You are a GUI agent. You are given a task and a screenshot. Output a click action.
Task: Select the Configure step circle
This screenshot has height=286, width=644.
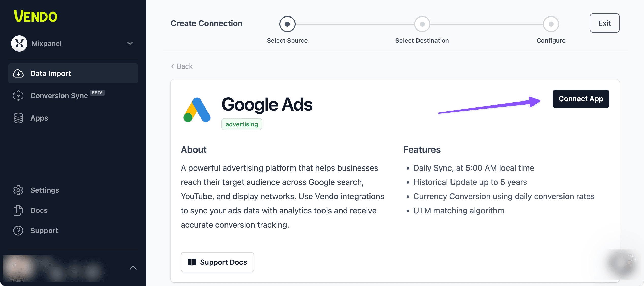coord(551,24)
